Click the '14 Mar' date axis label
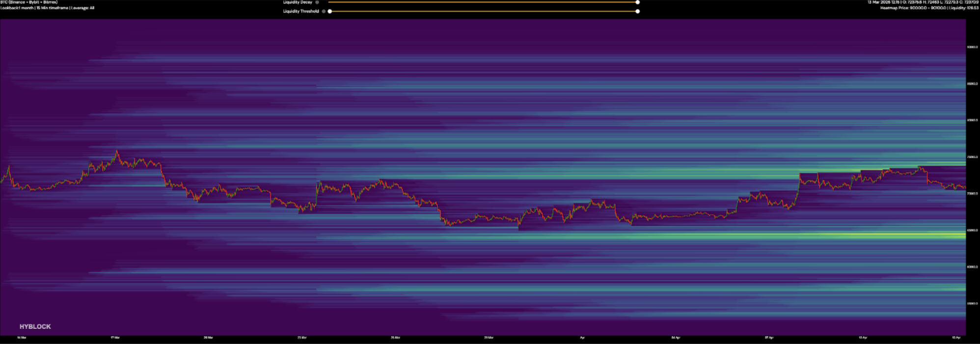980x344 pixels. pos(22,338)
